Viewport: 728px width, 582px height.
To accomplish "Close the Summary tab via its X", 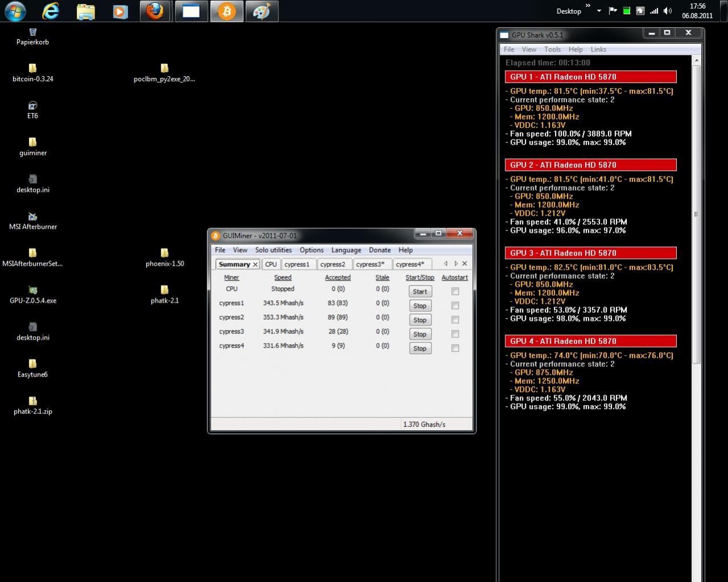I will pos(255,265).
